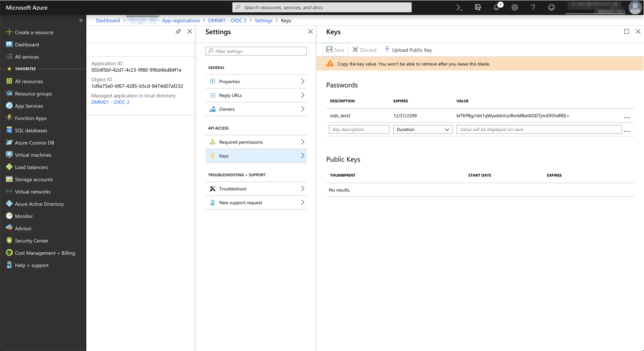Click the Key description input field

point(358,129)
